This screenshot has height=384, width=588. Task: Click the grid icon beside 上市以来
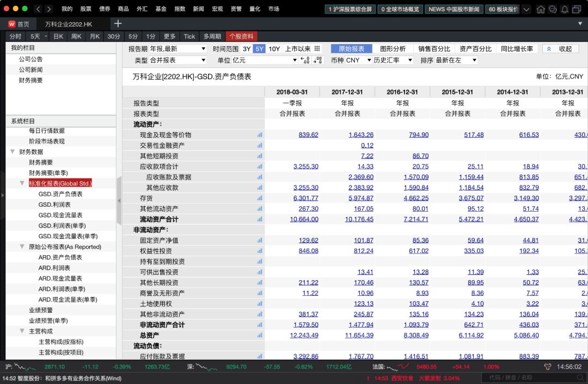click(318, 48)
